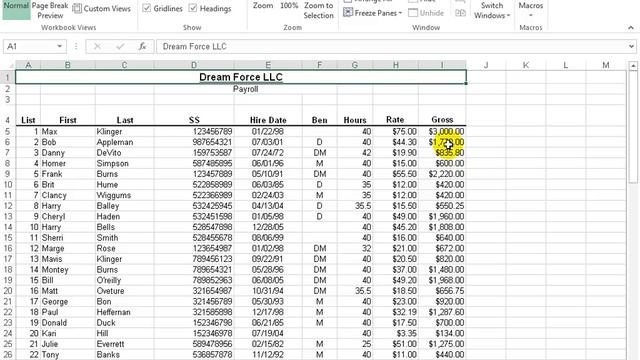Image resolution: width=640 pixels, height=360 pixels.
Task: Click the cell containing Homer
Action: coord(68,163)
